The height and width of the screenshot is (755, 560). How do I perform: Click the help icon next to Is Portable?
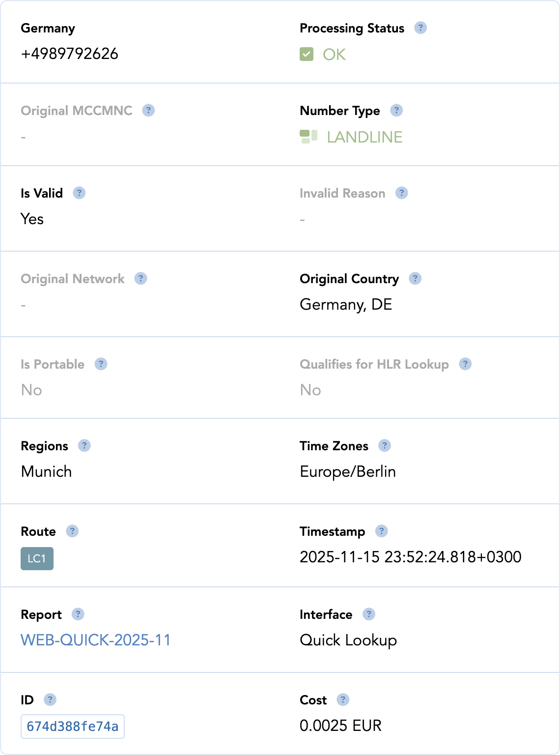tap(101, 364)
